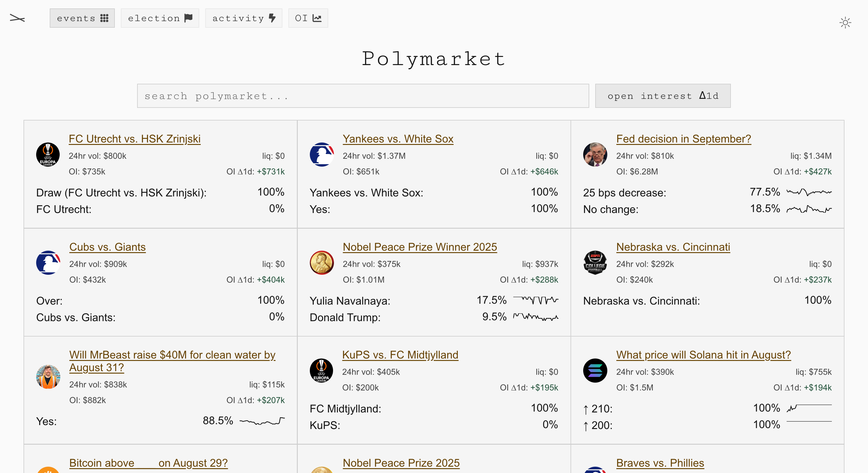The height and width of the screenshot is (473, 868).
Task: Open the activity tab
Action: (243, 18)
